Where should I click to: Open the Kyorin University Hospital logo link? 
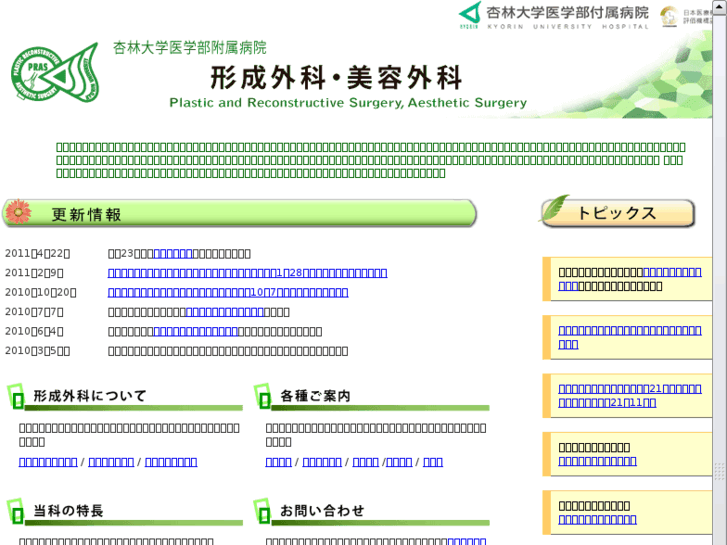pos(554,16)
